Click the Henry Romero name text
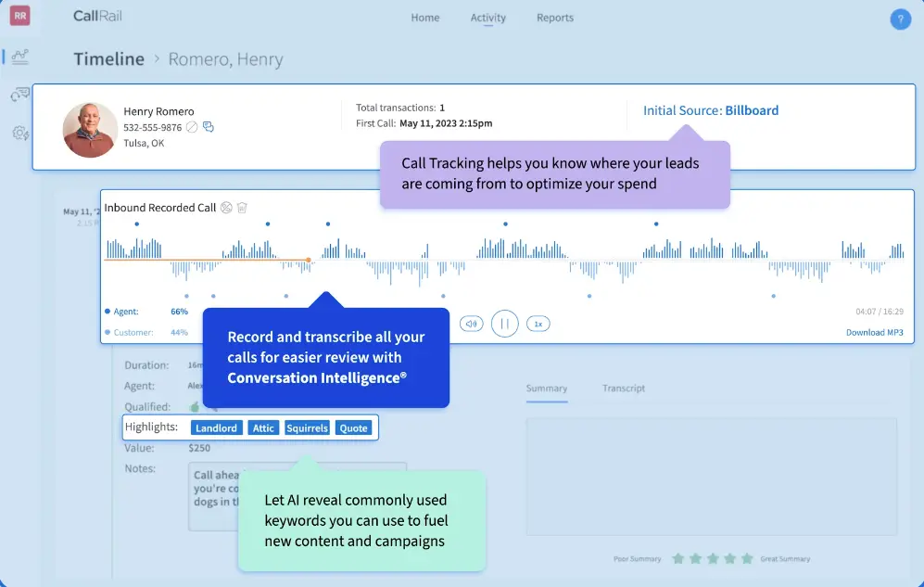924x587 pixels. [x=158, y=111]
